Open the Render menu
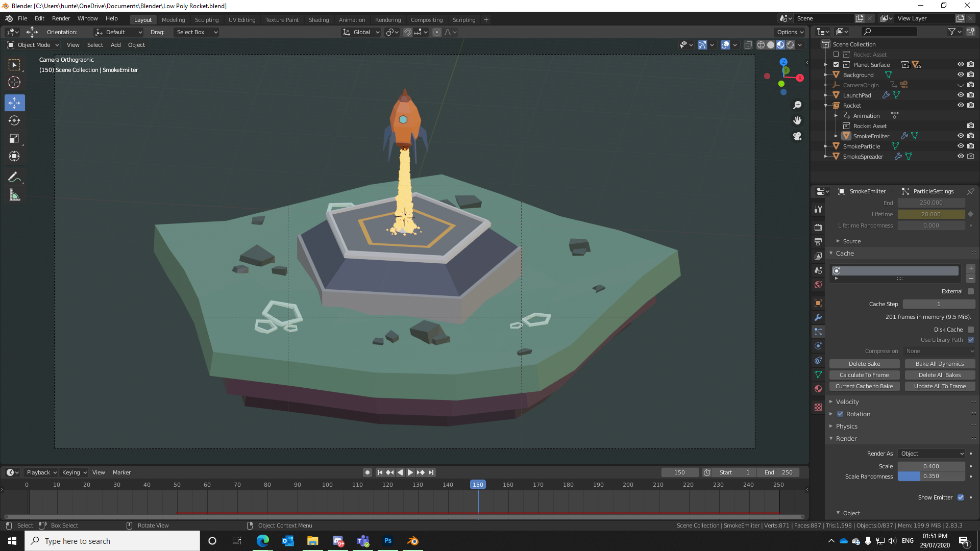Viewport: 980px width, 551px height. (x=61, y=18)
